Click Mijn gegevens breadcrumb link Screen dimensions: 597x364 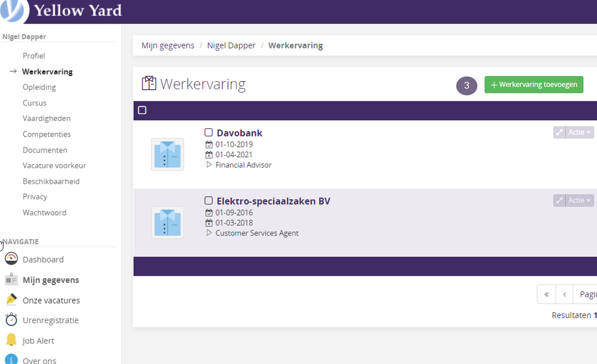pos(168,45)
